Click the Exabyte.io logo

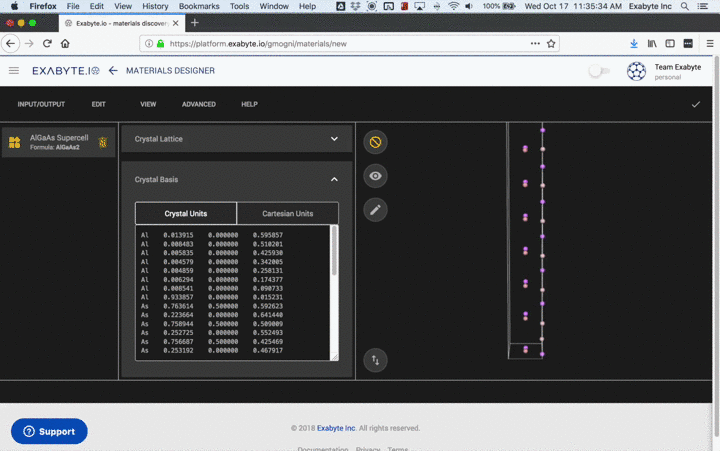tap(66, 71)
